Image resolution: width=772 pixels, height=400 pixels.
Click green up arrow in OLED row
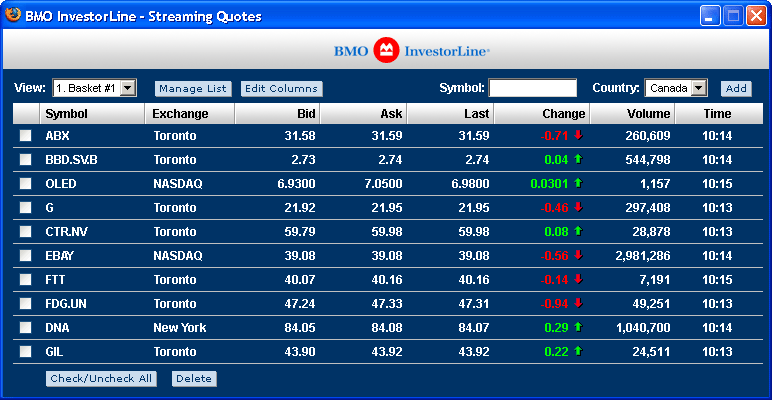pos(579,183)
